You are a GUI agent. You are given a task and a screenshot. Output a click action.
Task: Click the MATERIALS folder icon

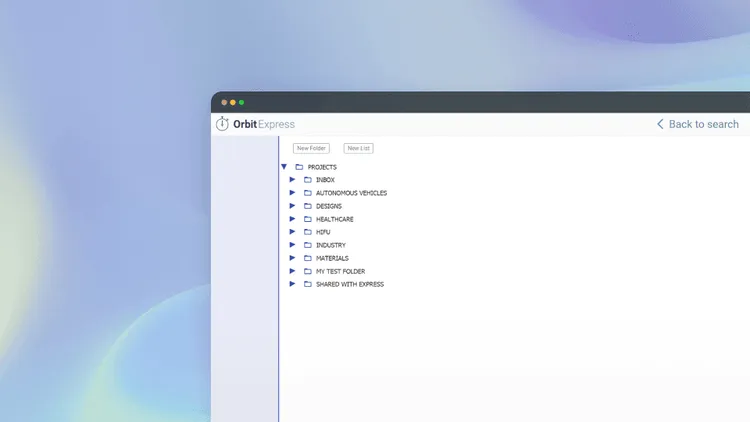click(x=308, y=258)
